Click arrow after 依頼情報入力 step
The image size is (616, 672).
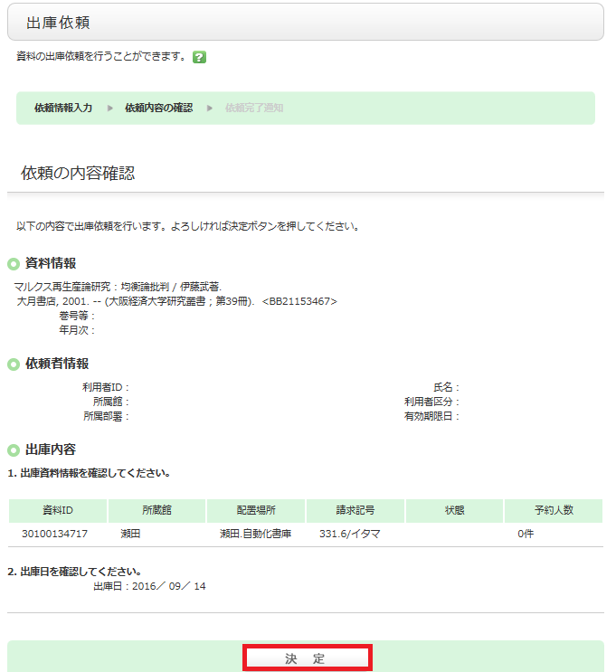(110, 108)
